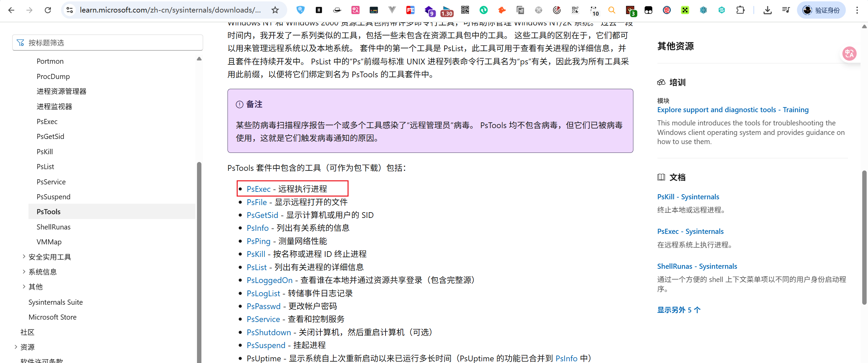
Task: Click the 显示另外 5 个 link
Action: click(678, 310)
